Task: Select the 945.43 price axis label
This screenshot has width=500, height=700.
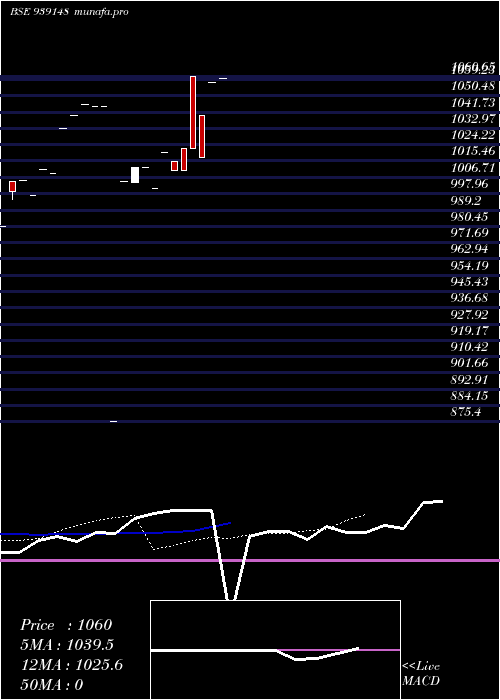Action: pyautogui.click(x=470, y=282)
